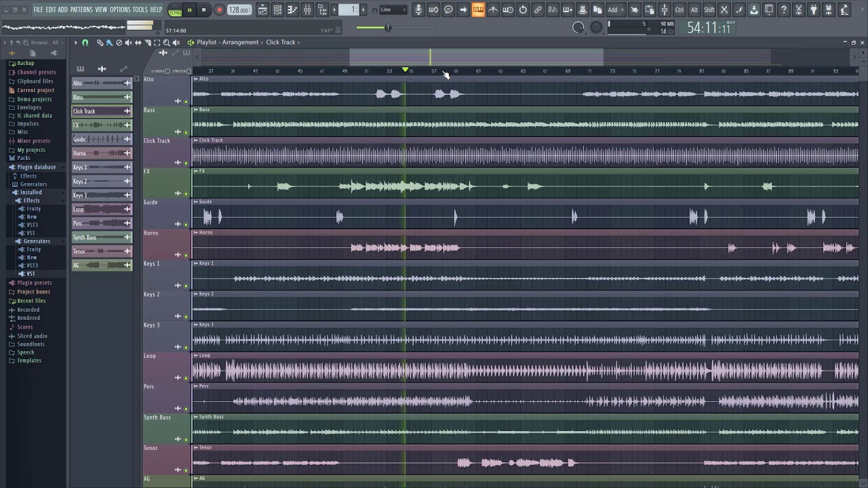The height and width of the screenshot is (488, 868).
Task: Select the playlist Paint brush tool
Action: [109, 43]
